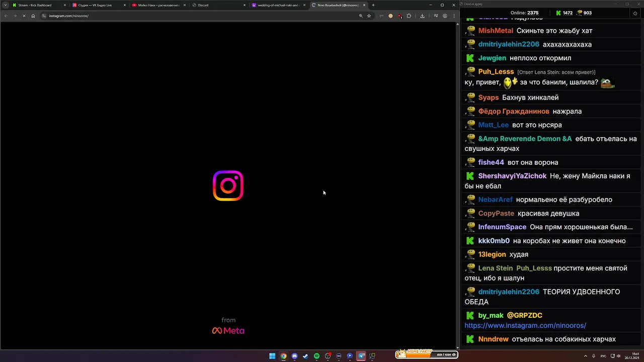The image size is (644, 362).
Task: Click username Matt_Lee in chat
Action: [x=494, y=125]
